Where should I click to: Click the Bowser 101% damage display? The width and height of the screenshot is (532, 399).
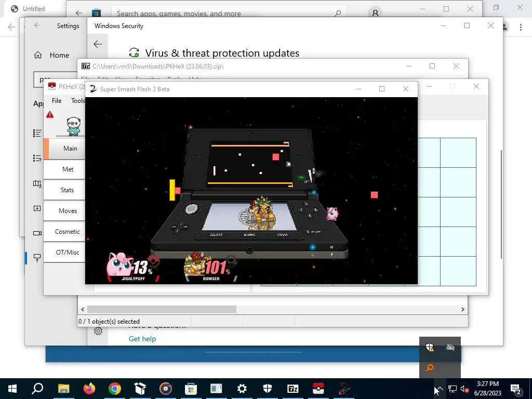211,267
